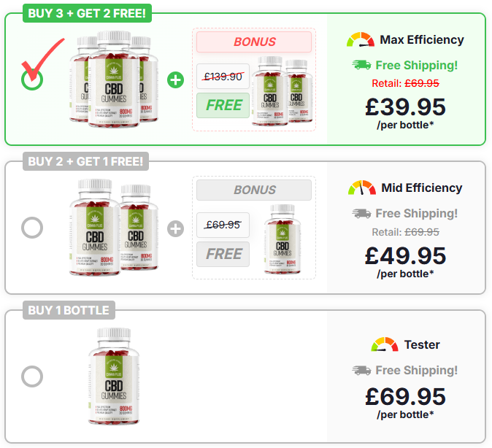Click the gray FREE badge in middle package
Screen dimensions: 492x448
pyautogui.click(x=223, y=254)
